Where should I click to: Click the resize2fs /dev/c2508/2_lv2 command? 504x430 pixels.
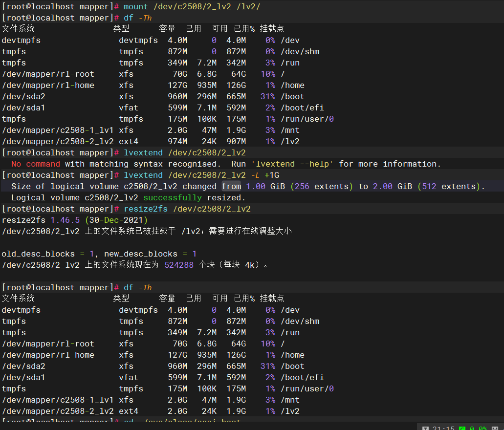point(187,209)
